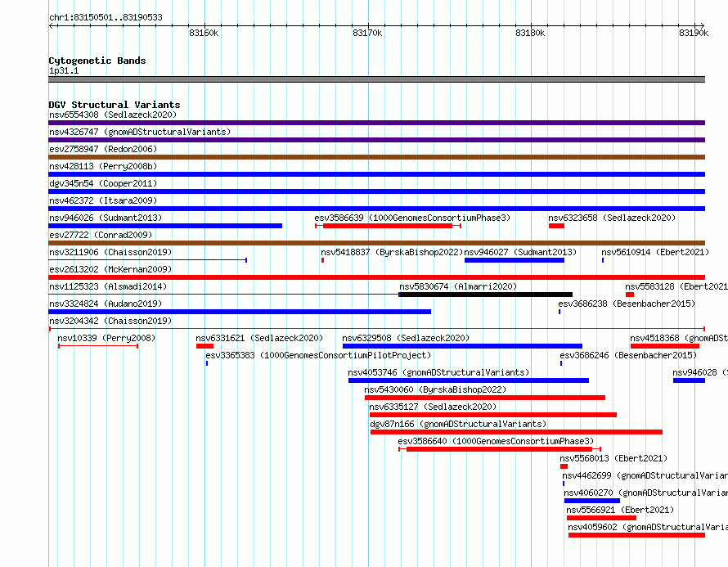Viewport: 728px width, 567px height.
Task: Select the esv3586639 1000GenomesConsortiumPhase3 red bar
Action: click(x=388, y=226)
